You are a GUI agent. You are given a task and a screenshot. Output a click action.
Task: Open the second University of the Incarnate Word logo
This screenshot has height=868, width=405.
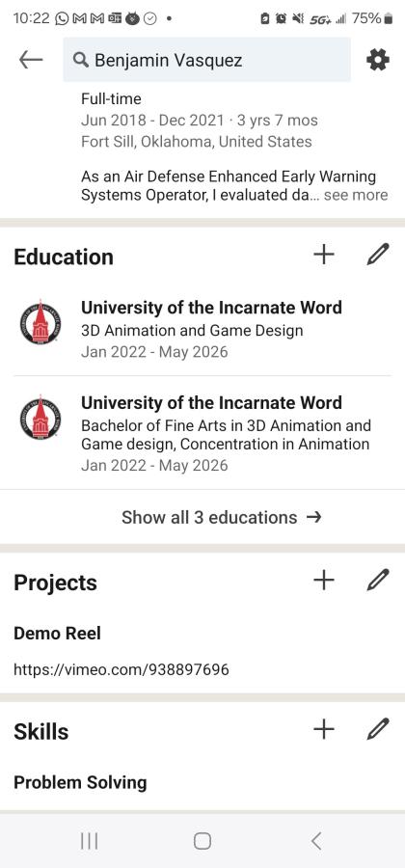(40, 418)
